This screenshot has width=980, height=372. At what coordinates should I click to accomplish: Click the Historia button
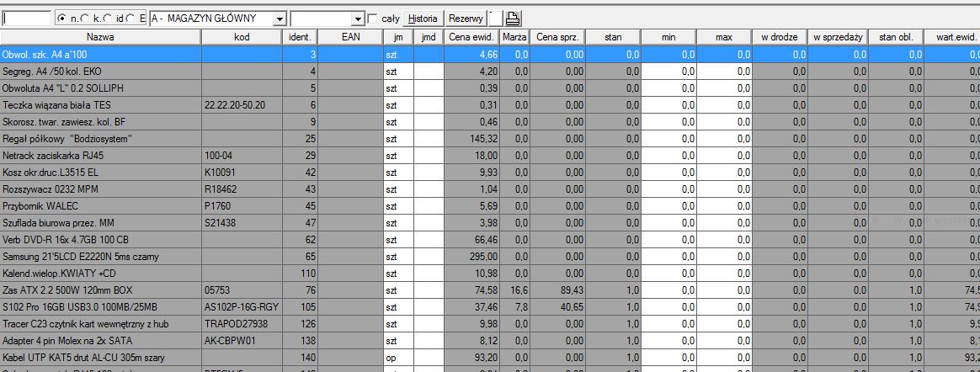click(x=422, y=19)
